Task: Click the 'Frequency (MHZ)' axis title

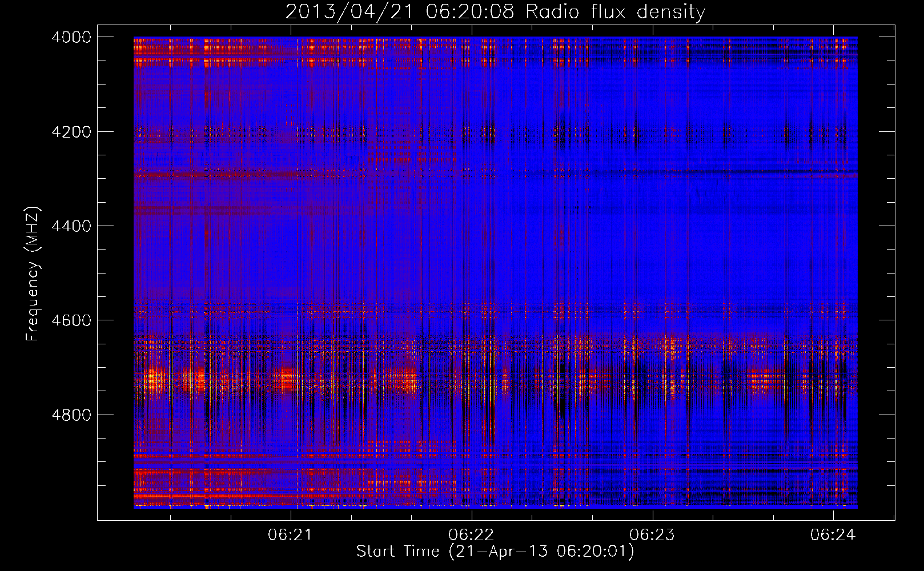Action: pyautogui.click(x=33, y=274)
